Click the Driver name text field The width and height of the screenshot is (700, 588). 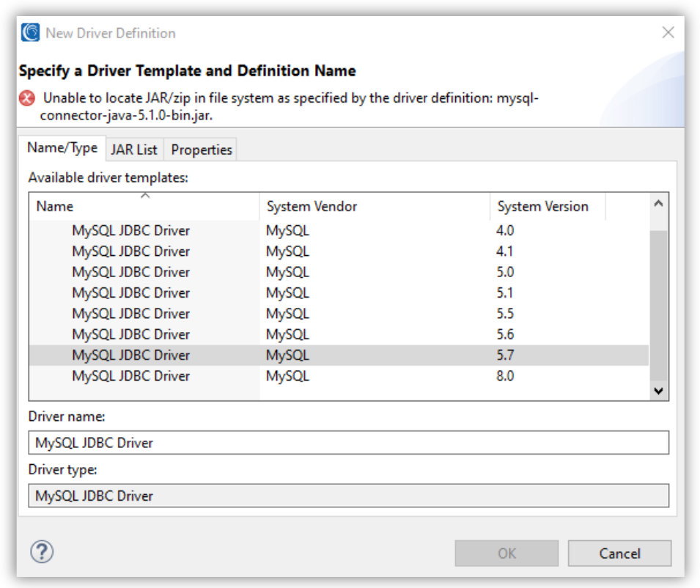pyautogui.click(x=348, y=443)
